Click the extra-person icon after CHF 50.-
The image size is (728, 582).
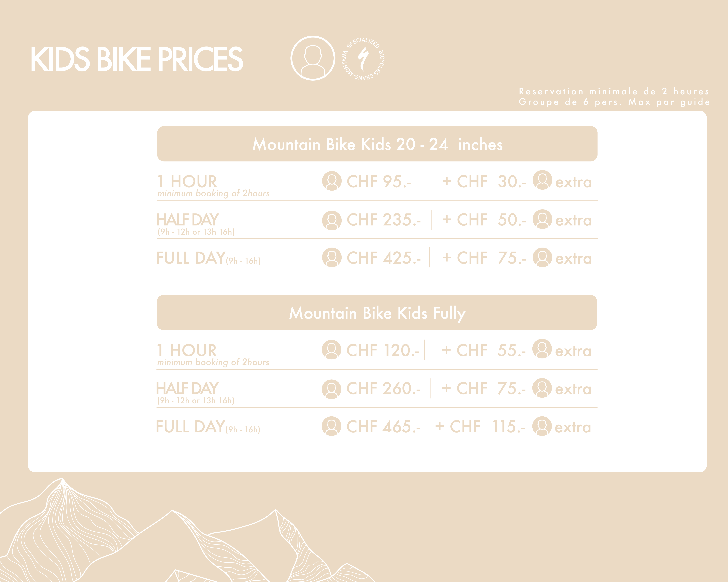542,219
